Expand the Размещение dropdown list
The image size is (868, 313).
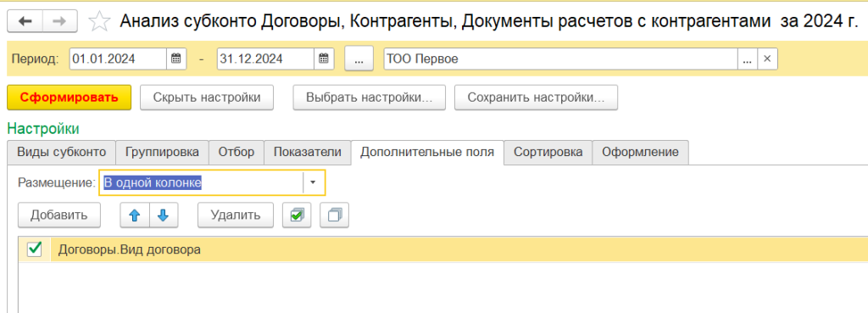coord(313,183)
